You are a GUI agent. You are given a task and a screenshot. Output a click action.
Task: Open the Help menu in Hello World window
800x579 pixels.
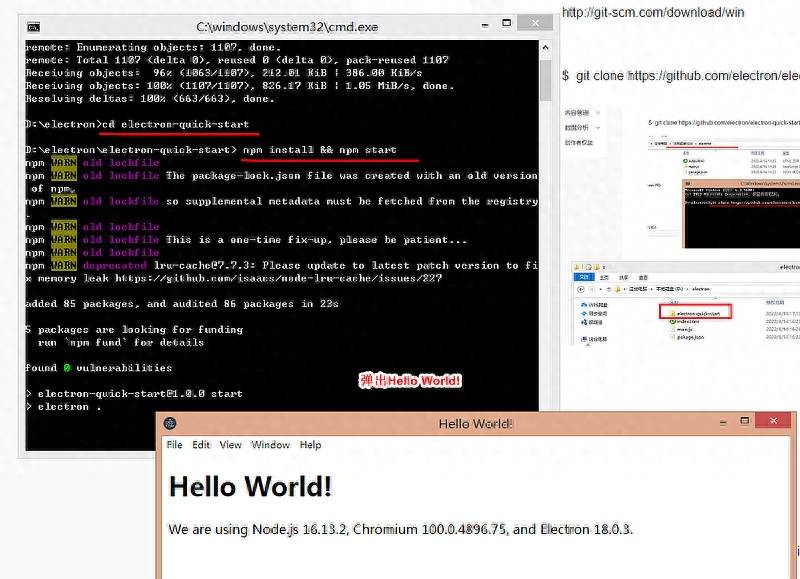(x=310, y=445)
